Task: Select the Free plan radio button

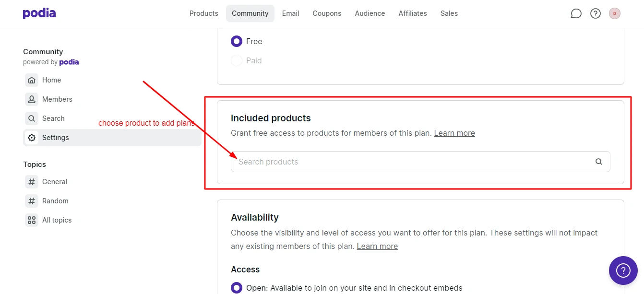Action: tap(237, 41)
